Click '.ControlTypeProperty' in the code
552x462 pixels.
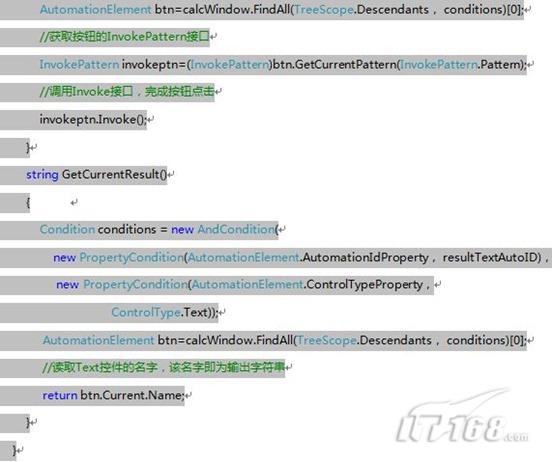click(x=363, y=285)
